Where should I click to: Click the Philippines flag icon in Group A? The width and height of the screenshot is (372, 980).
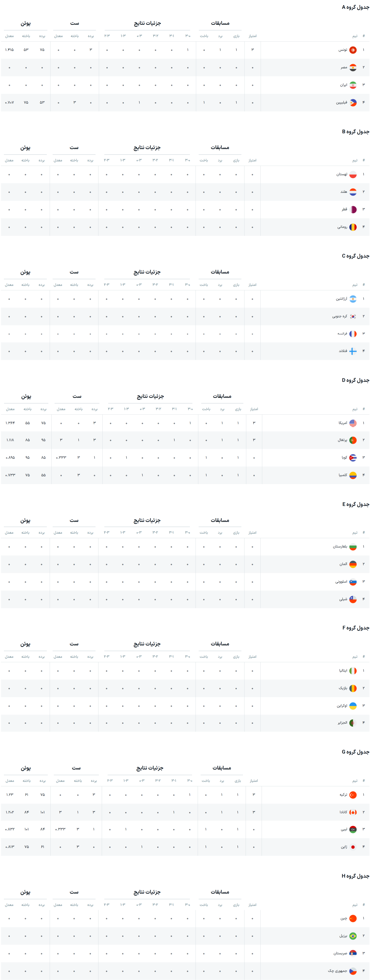tap(353, 103)
